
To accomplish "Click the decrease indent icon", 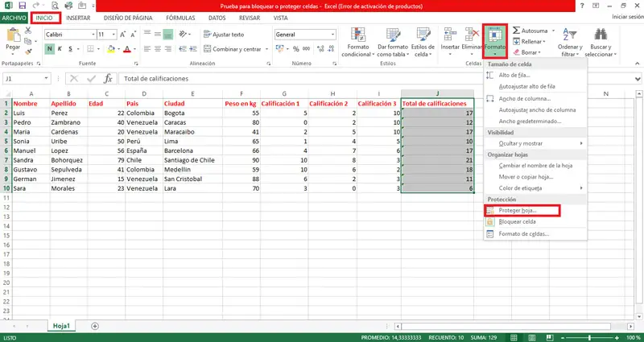I will pos(183,49).
